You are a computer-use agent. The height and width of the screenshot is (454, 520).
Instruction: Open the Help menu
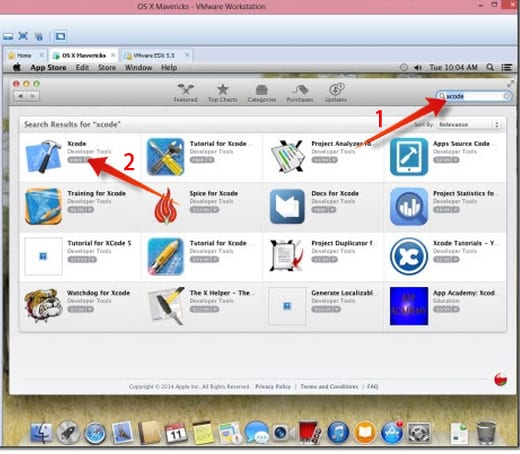[169, 68]
